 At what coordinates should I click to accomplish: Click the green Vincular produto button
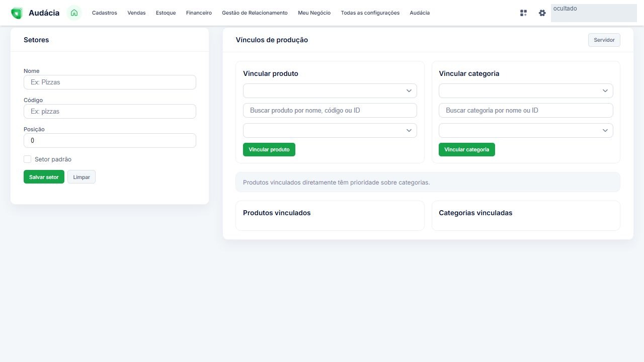(x=269, y=150)
